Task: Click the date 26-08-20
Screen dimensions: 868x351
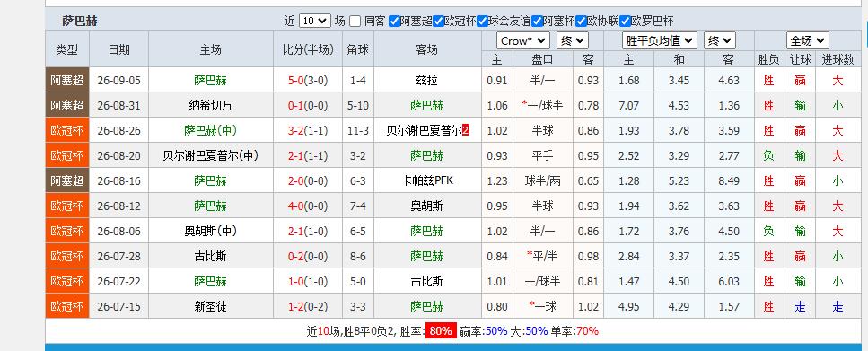Action: (119, 155)
